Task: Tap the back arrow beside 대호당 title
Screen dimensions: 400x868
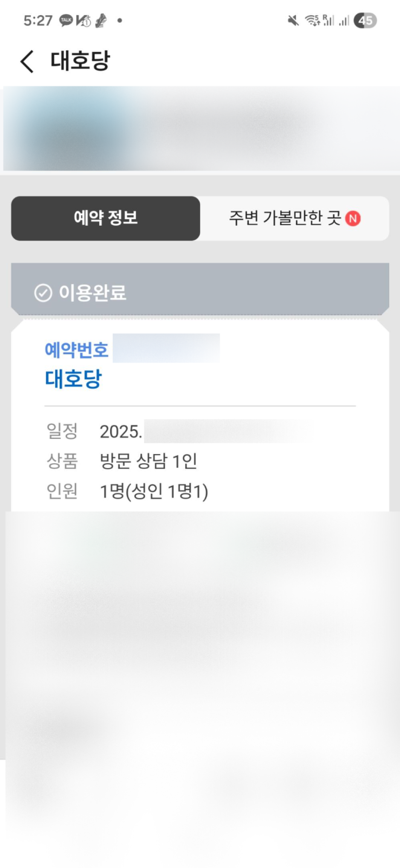Action: click(27, 62)
